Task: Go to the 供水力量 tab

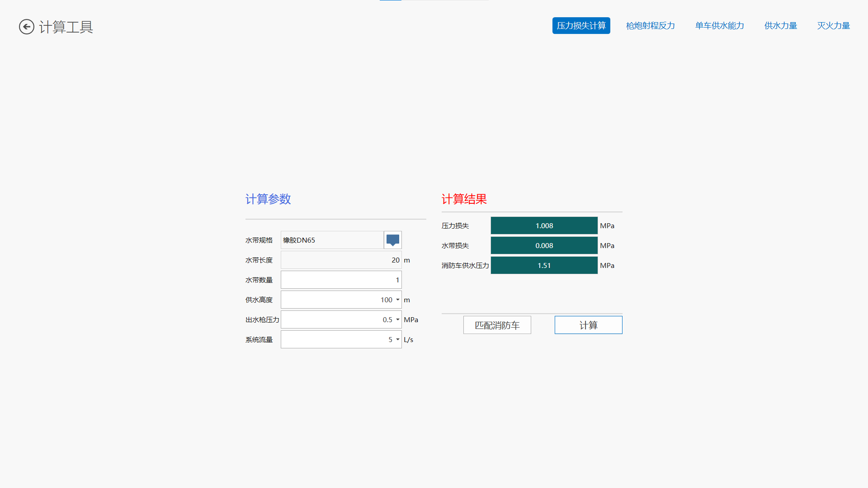Action: click(x=781, y=26)
